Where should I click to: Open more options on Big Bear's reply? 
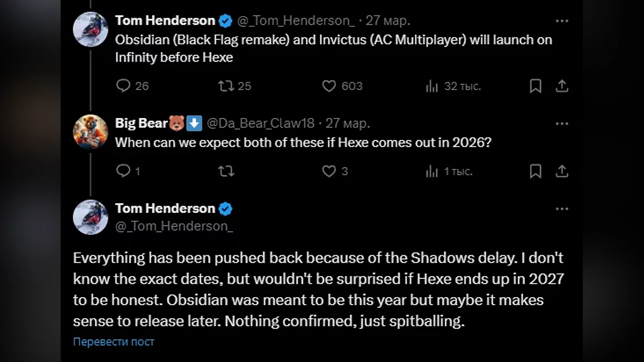(561, 123)
